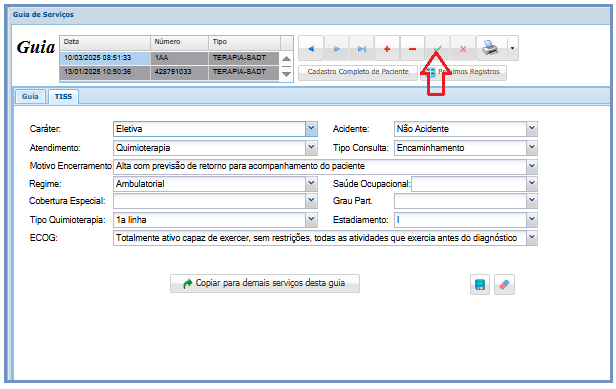Screen dimensions: 616x389
Task: Sort by the Tipo column header
Action: click(x=244, y=42)
